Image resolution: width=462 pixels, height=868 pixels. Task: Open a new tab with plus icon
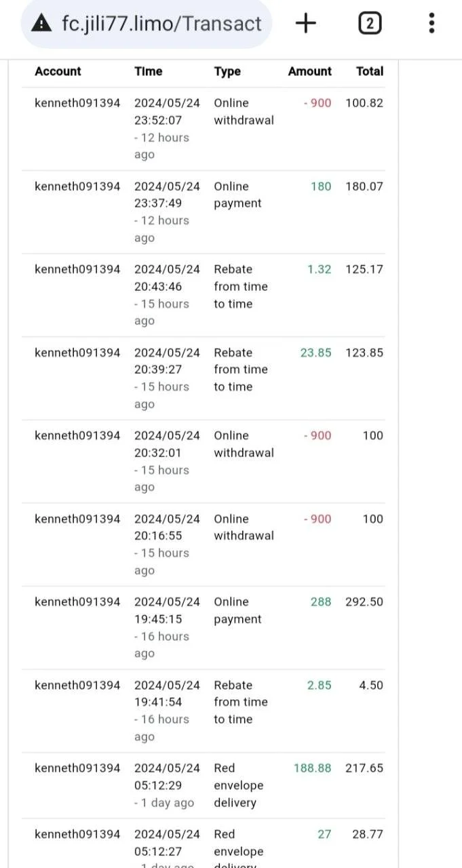pos(306,24)
